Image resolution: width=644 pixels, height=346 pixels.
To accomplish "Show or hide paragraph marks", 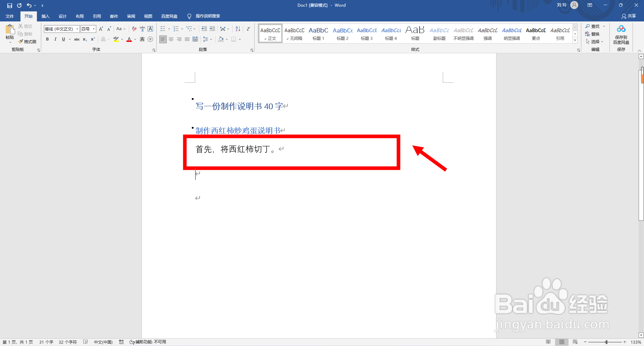I will pos(248,29).
